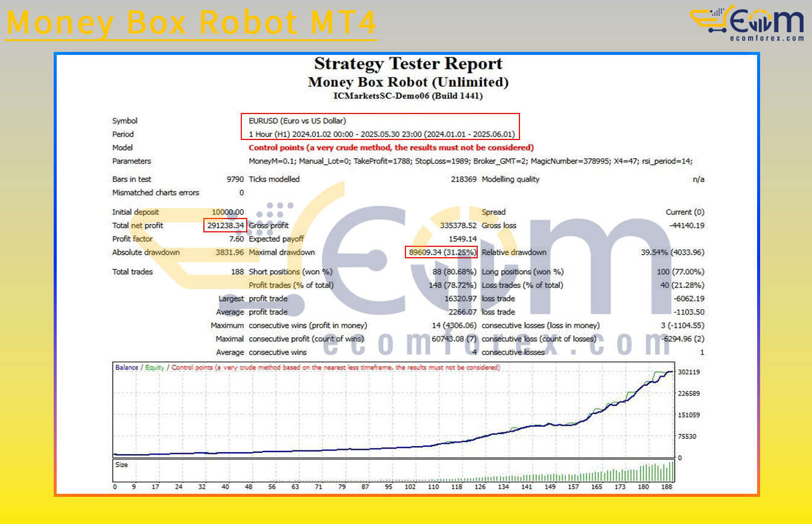
Task: Click the Strategy Tester Report heading
Action: (408, 63)
